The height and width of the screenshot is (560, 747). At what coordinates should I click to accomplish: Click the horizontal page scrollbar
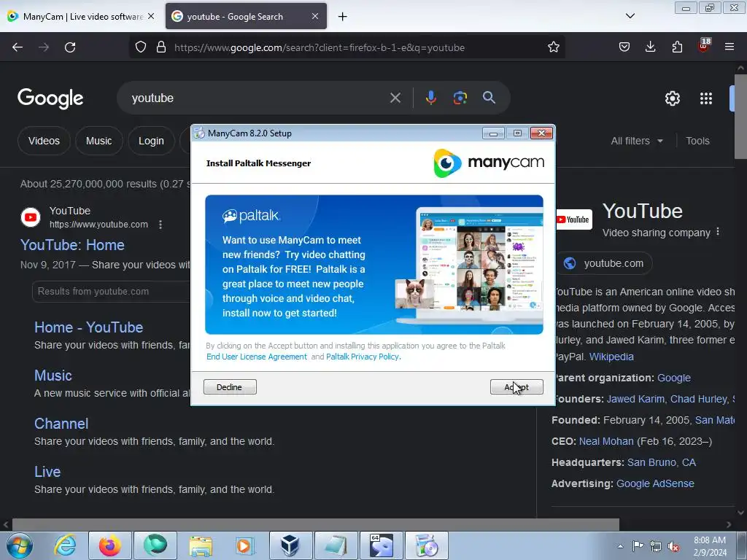coord(315,524)
